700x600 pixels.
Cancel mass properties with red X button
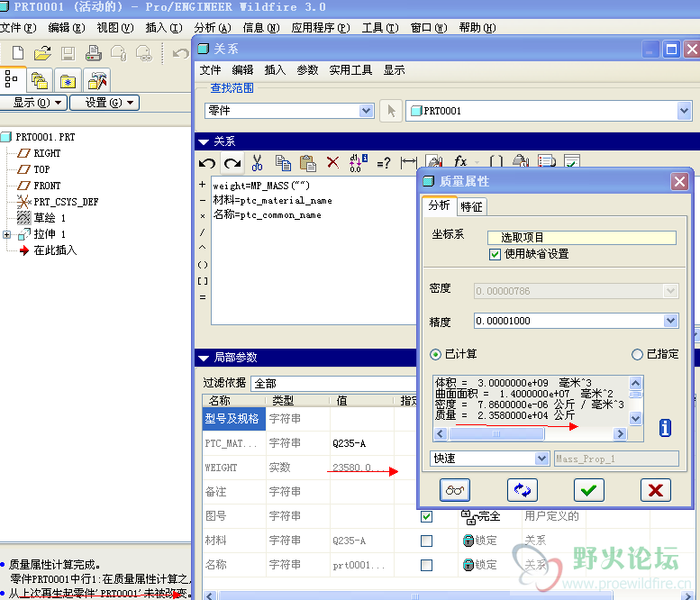click(655, 490)
